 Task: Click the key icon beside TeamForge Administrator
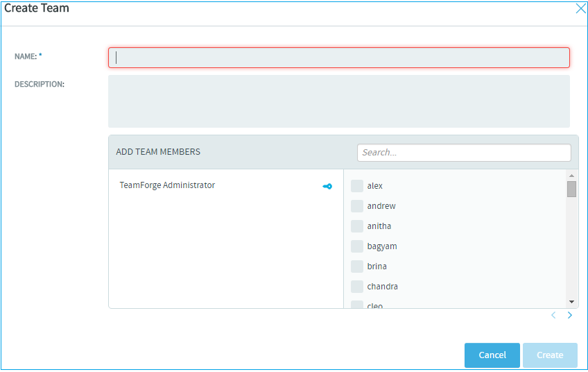pyautogui.click(x=327, y=186)
